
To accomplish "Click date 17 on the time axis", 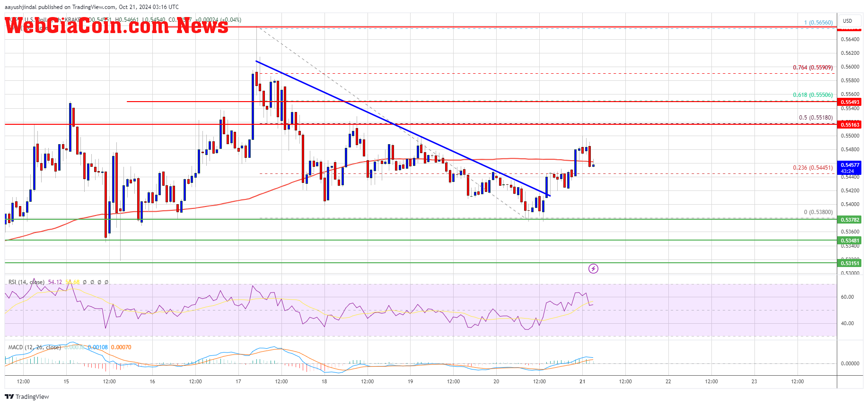I will [238, 381].
